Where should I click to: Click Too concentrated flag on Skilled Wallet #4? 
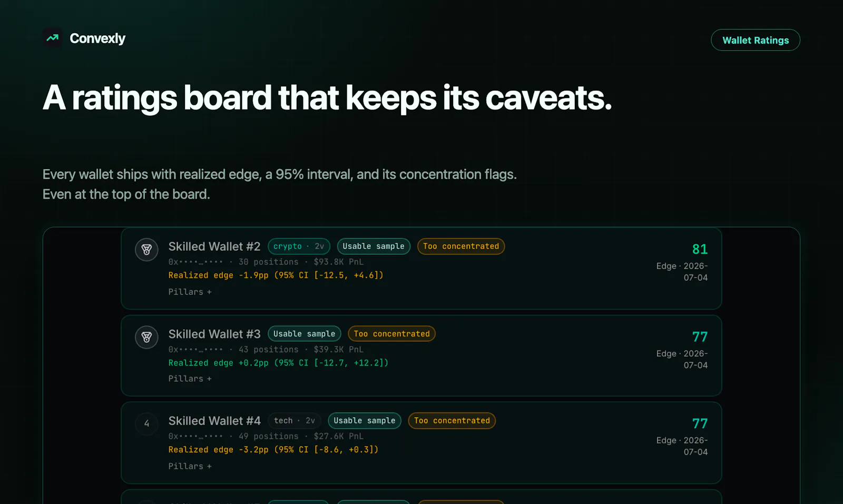(x=452, y=421)
